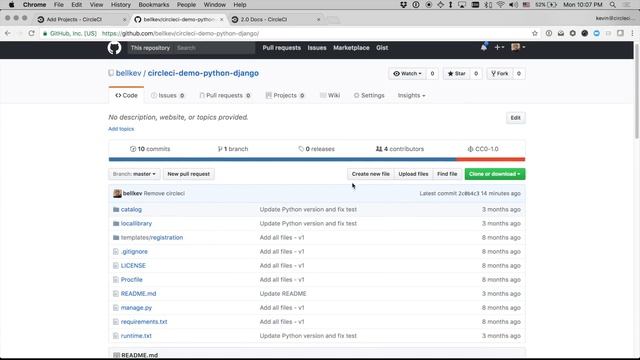Click the New pull request button
Viewport: 640px width, 360px height.
pos(189,174)
